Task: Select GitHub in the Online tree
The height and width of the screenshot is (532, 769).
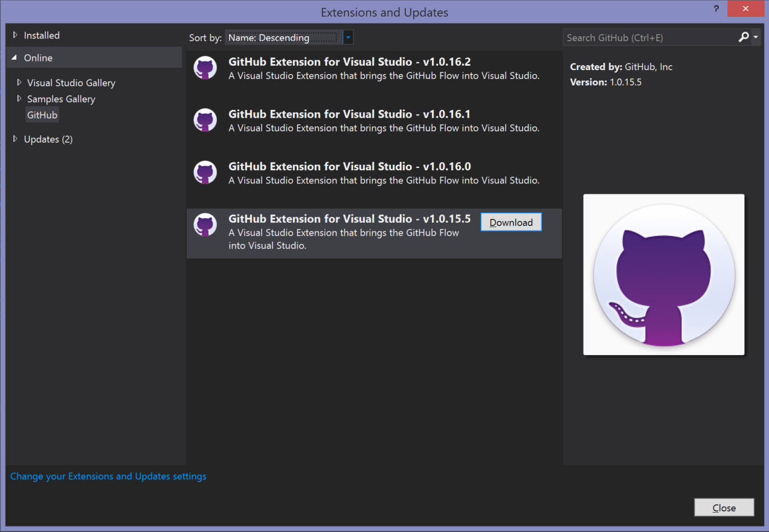Action: click(x=42, y=115)
